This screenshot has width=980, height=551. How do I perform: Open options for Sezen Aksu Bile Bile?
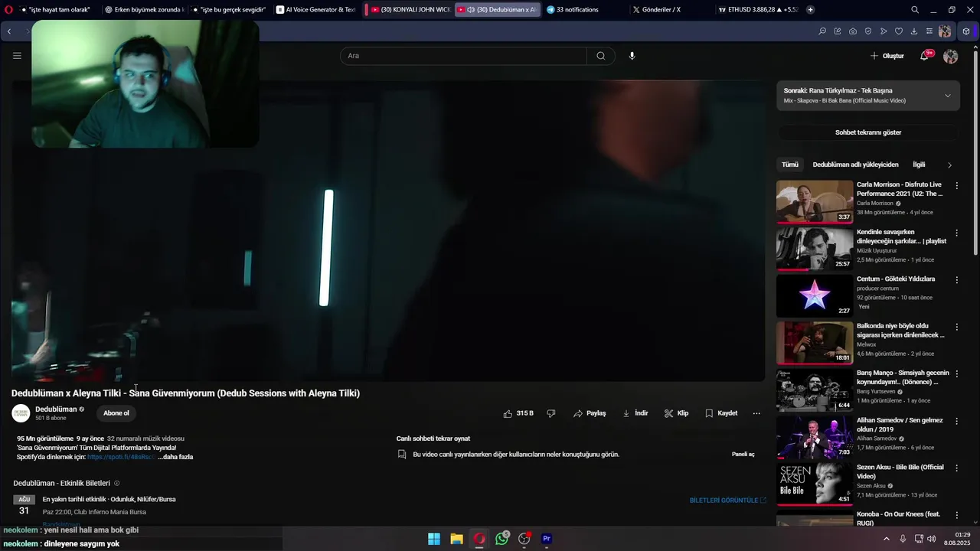point(956,468)
